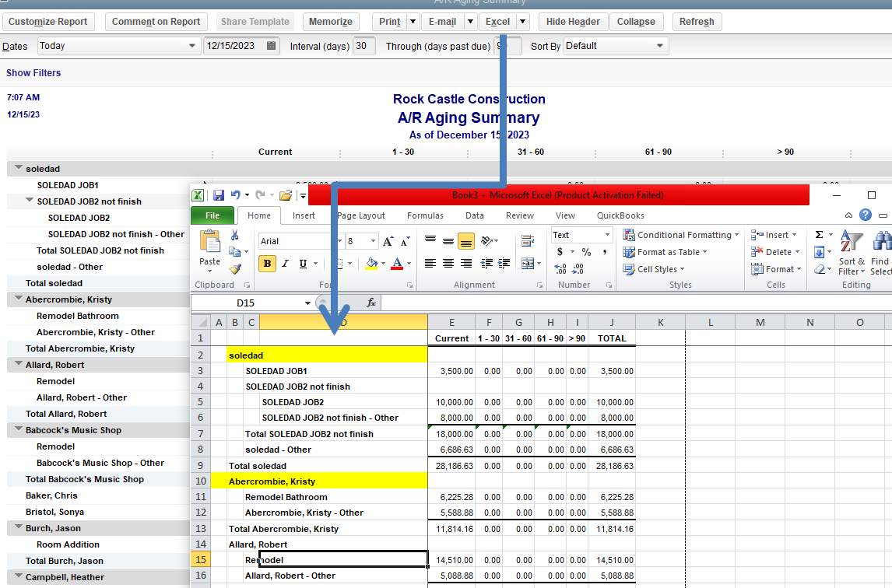Image resolution: width=892 pixels, height=588 pixels.
Task: Click the Hide Header button
Action: (x=573, y=22)
